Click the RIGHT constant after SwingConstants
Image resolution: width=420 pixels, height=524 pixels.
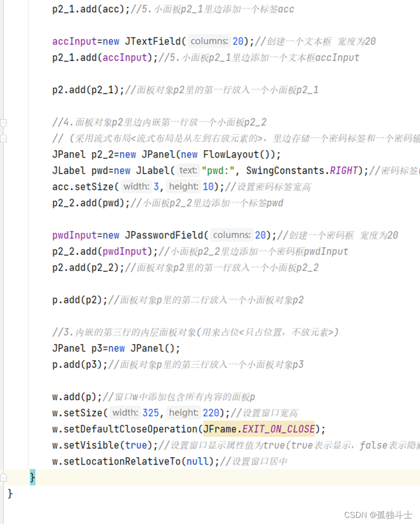[344, 171]
